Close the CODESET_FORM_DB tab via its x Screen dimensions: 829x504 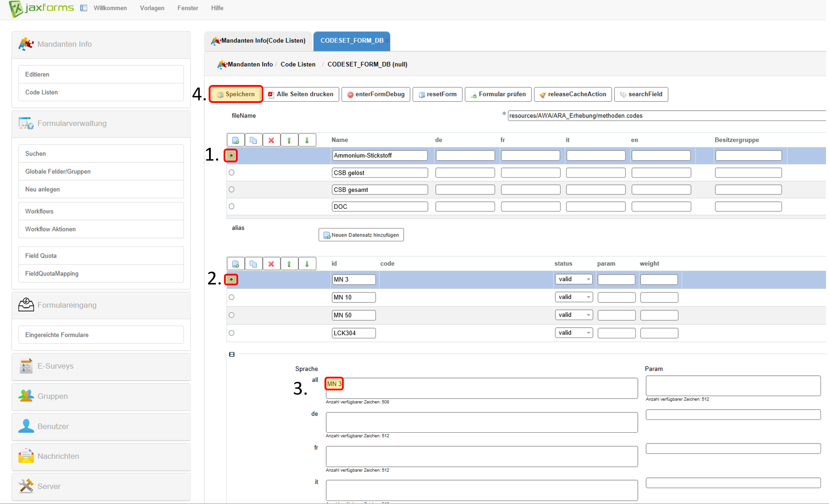tap(387, 41)
